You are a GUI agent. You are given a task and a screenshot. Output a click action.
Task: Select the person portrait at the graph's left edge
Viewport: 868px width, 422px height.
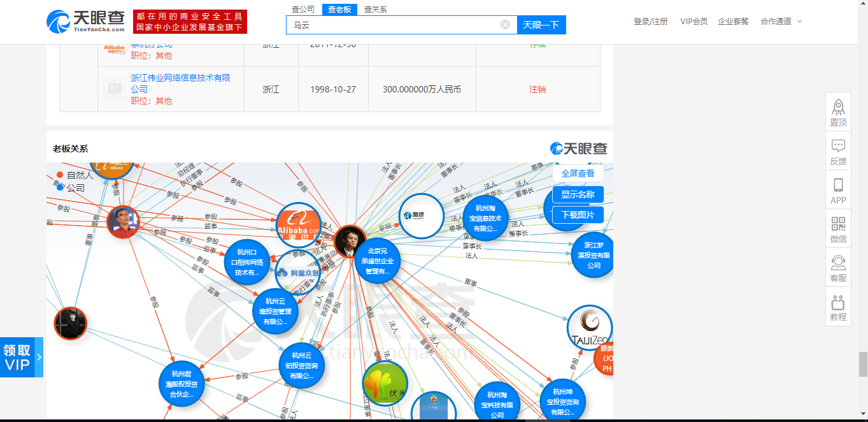(70, 323)
